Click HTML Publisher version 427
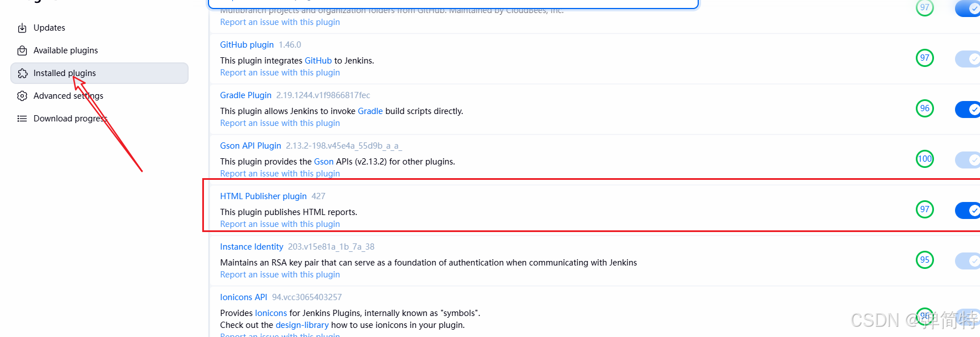The width and height of the screenshot is (980, 337). (x=318, y=196)
